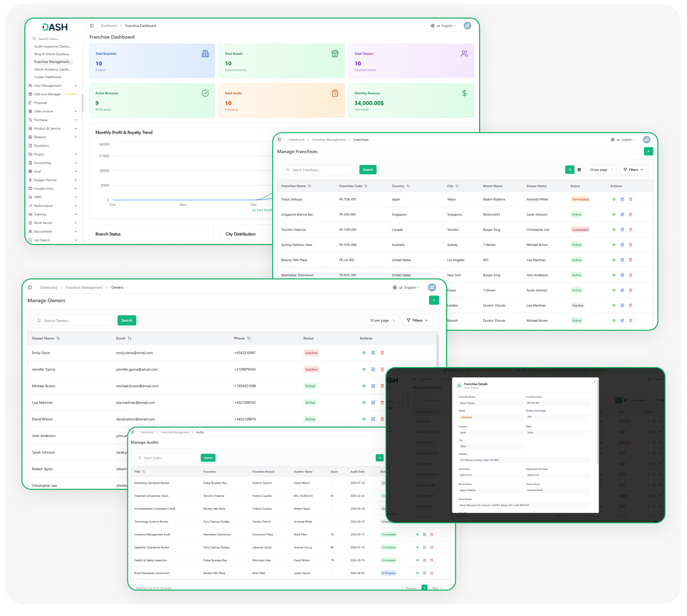
Task: Edit owner Michael Brown in Manage Owners
Action: click(373, 386)
